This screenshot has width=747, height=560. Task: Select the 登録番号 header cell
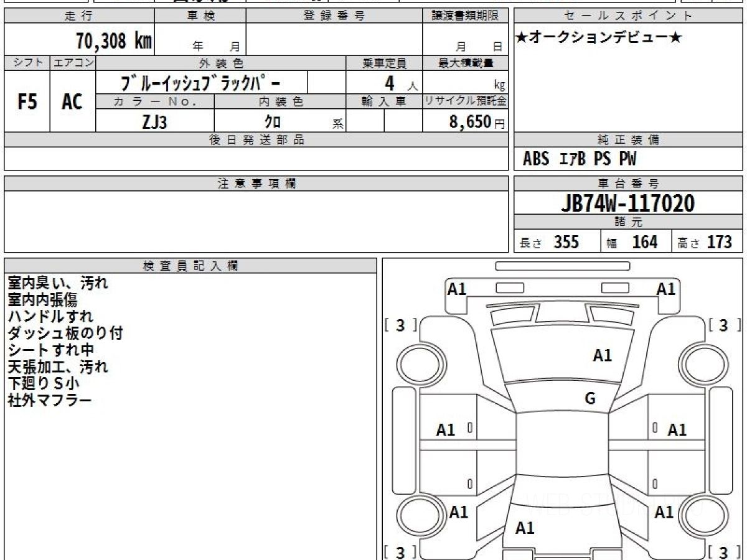pyautogui.click(x=334, y=16)
